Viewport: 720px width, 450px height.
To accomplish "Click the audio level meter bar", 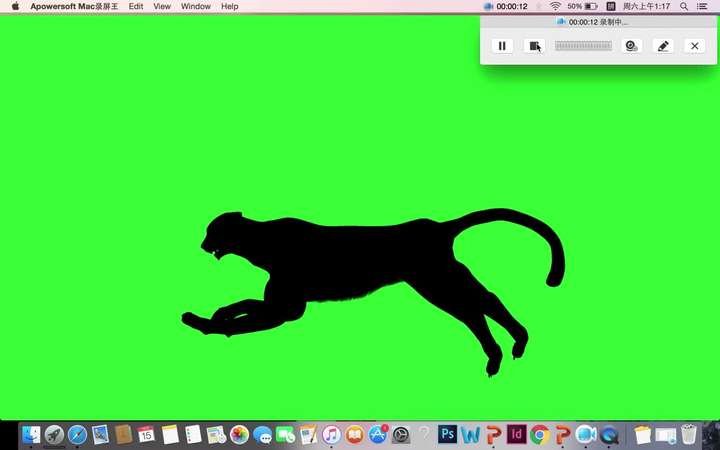I will point(583,45).
